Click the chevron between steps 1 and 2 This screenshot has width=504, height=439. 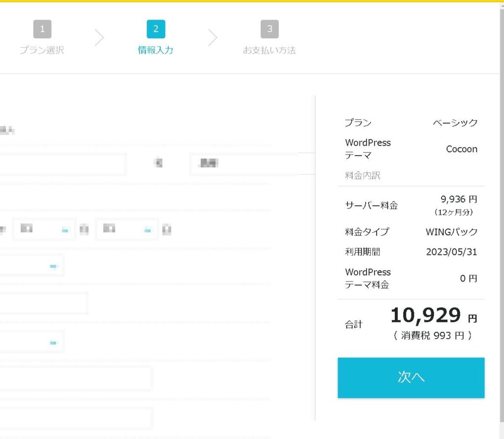pyautogui.click(x=99, y=38)
